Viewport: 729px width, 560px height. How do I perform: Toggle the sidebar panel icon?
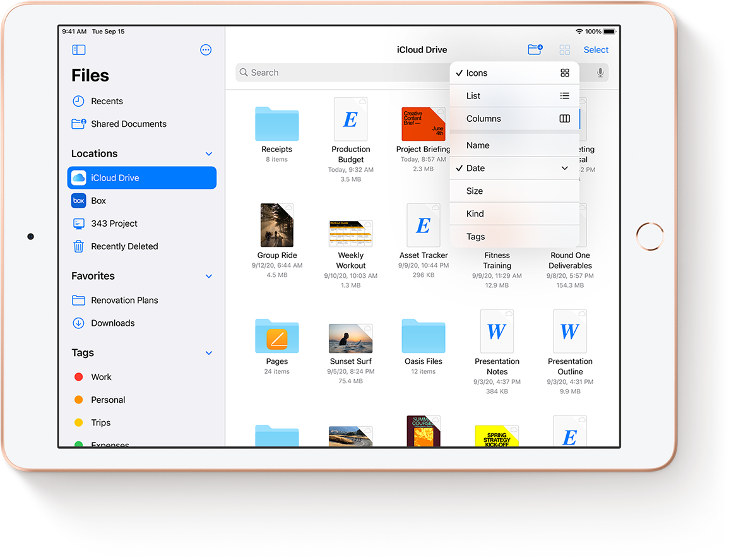pos(78,50)
